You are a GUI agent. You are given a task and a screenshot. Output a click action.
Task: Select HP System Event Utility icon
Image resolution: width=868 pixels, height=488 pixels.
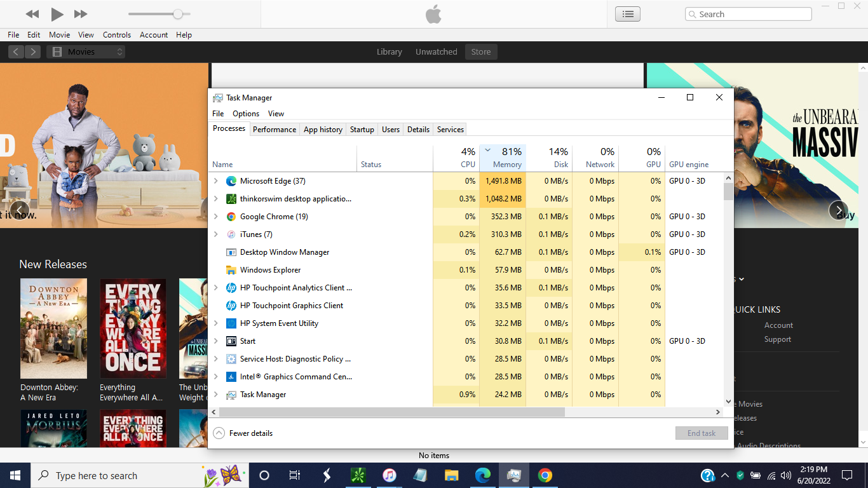coord(231,323)
